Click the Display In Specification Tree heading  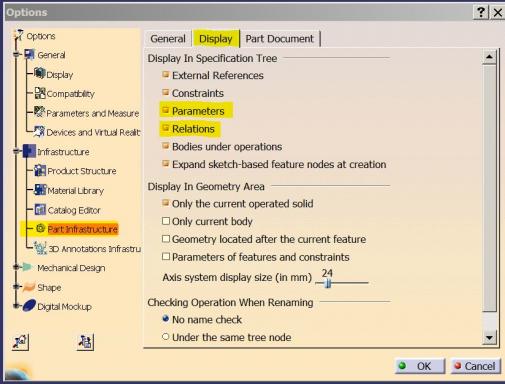click(212, 58)
